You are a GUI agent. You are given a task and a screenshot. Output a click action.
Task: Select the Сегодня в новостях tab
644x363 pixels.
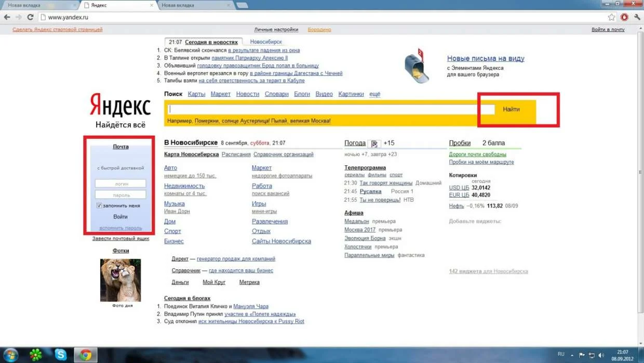click(x=211, y=42)
